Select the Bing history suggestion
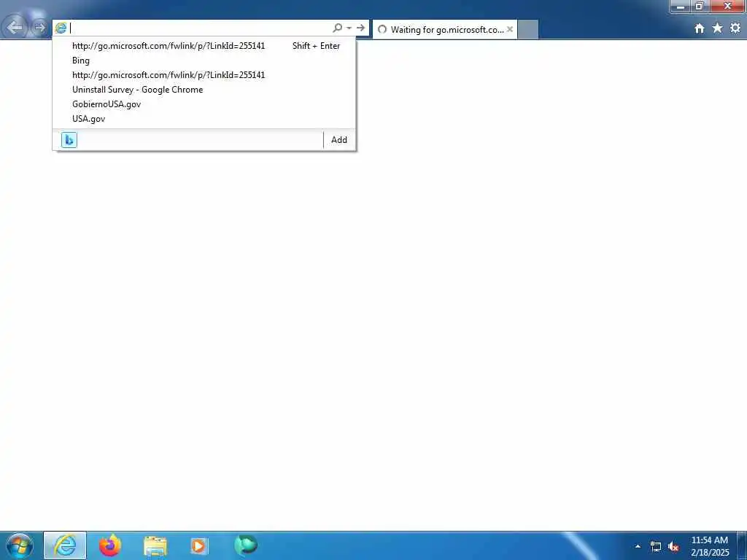This screenshot has width=747, height=560. click(204, 61)
